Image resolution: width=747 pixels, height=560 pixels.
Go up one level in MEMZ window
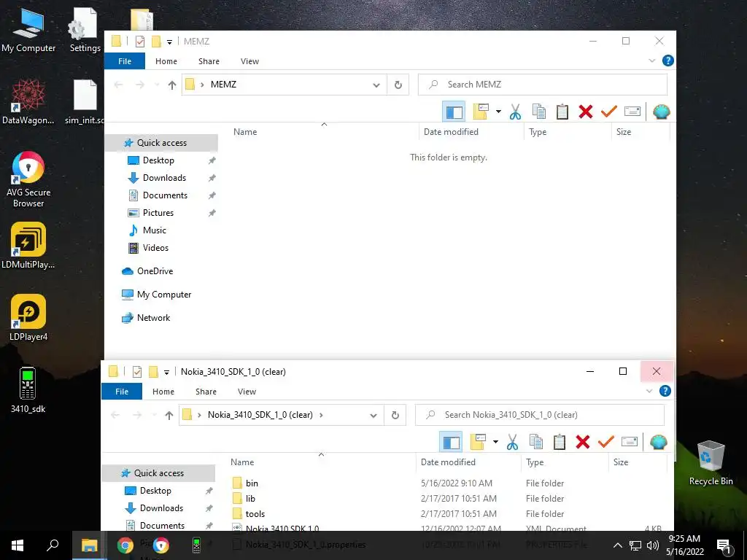tap(172, 85)
